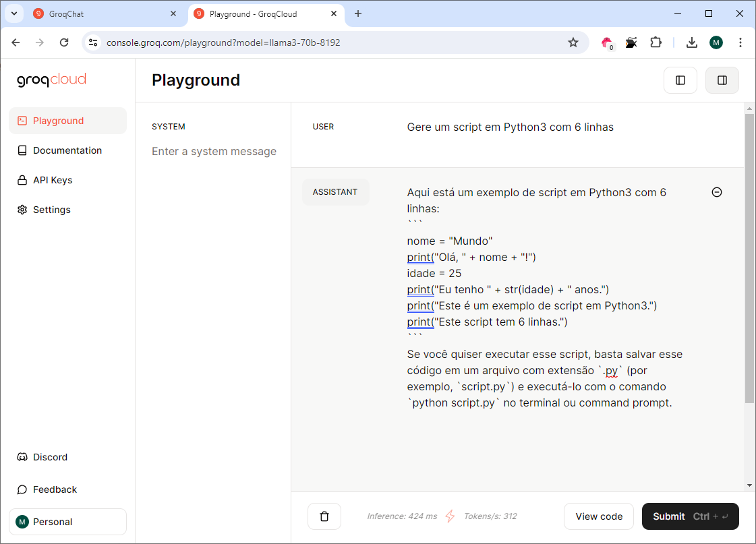This screenshot has height=544, width=756.
Task: Go forward in browser history
Action: point(40,42)
